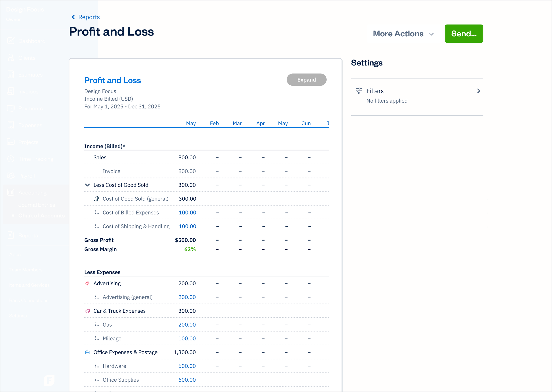Open Expenses via the sidebar icon
This screenshot has height=392, width=552.
click(x=11, y=125)
